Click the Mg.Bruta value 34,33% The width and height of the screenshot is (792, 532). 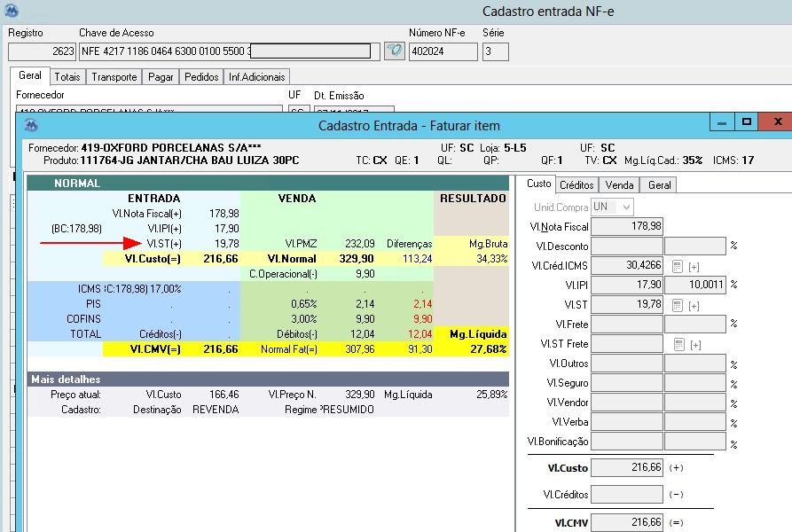[492, 259]
